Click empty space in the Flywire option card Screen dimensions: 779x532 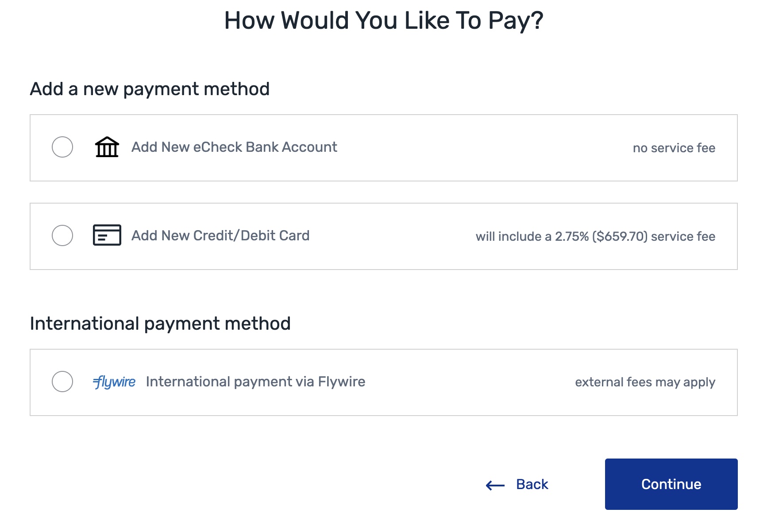coord(469,382)
